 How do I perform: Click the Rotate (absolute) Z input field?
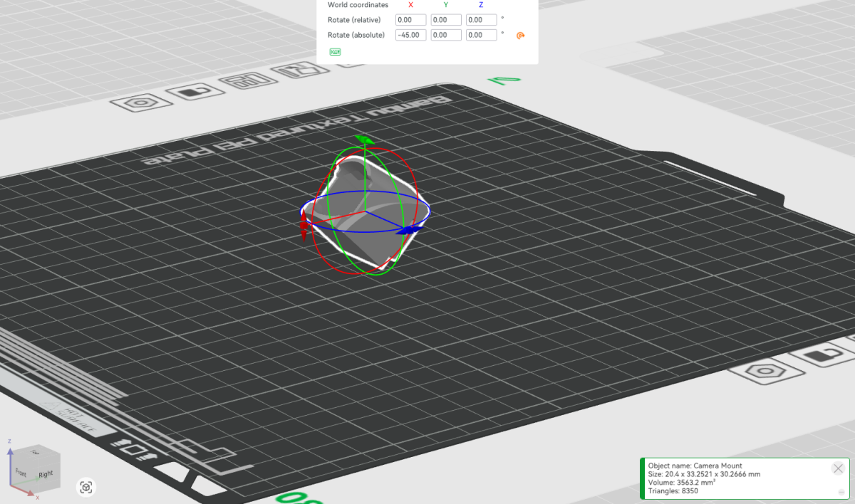coord(481,35)
